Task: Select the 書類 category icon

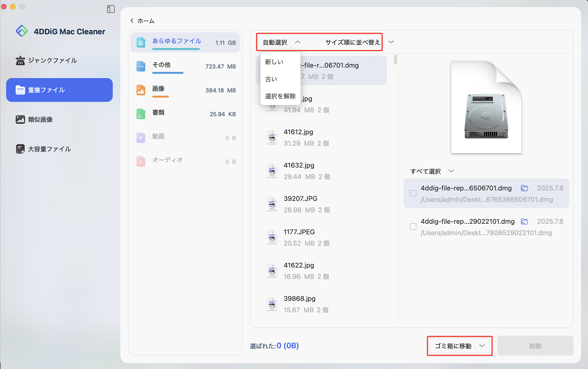Action: 141,114
